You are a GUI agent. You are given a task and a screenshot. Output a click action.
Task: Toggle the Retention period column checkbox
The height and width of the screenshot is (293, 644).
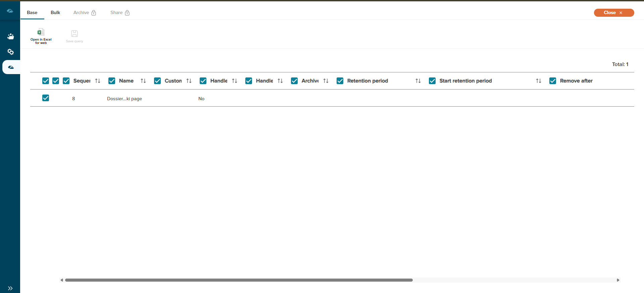(x=340, y=81)
